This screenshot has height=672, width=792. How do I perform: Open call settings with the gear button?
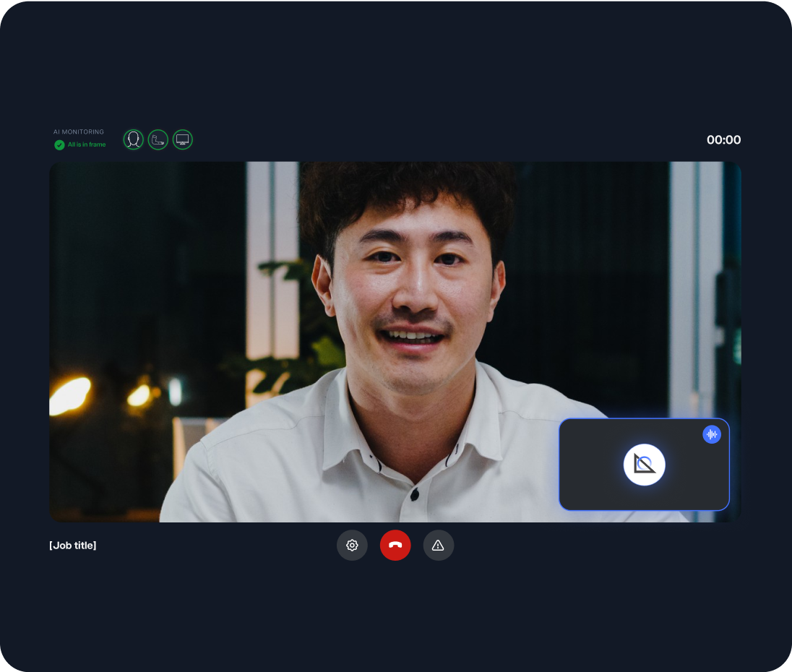[x=352, y=546]
